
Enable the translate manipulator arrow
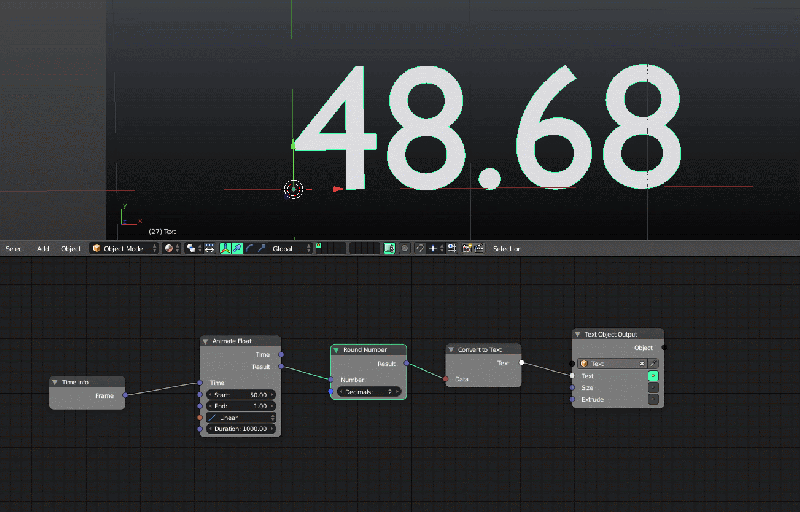click(237, 248)
